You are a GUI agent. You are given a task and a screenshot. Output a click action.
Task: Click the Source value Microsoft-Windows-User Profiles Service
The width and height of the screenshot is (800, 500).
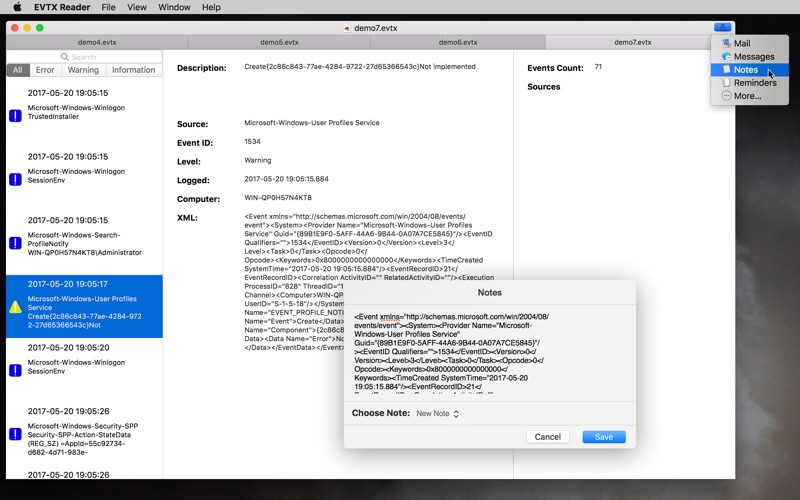click(312, 123)
